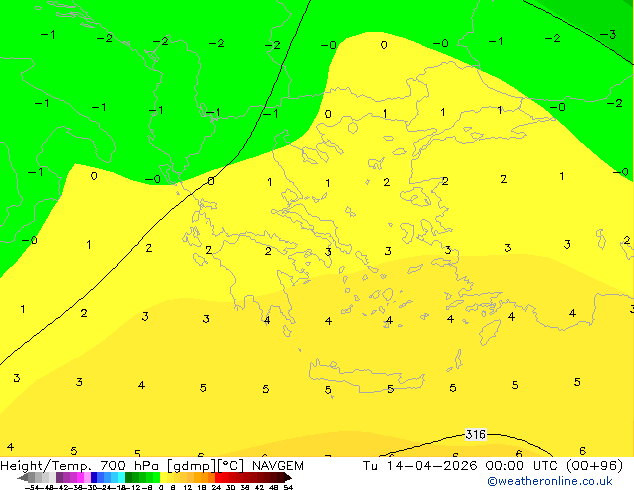
Task: Click the gray left arrow end of the color scale
Action: coord(23,477)
